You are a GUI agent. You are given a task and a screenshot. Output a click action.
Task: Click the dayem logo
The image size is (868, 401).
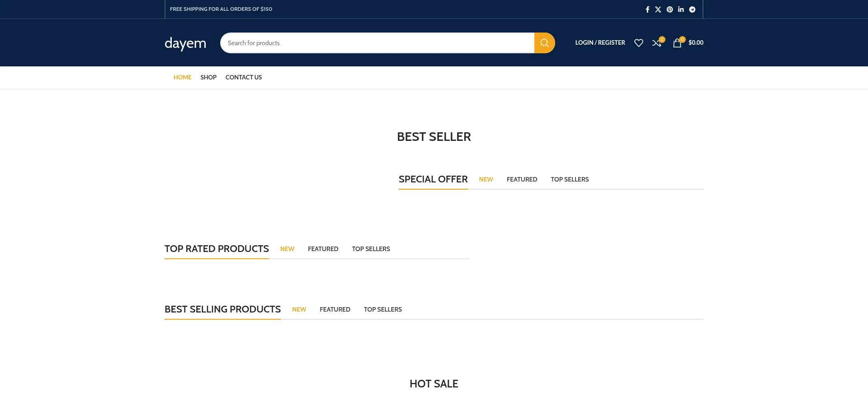point(185,43)
